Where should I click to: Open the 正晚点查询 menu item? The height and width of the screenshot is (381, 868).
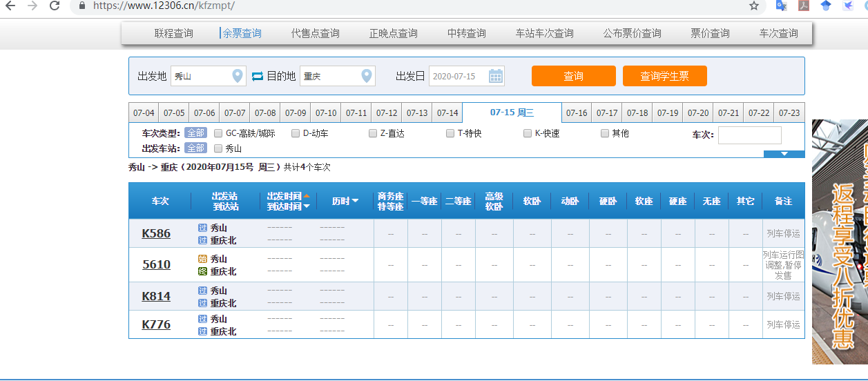pos(394,33)
